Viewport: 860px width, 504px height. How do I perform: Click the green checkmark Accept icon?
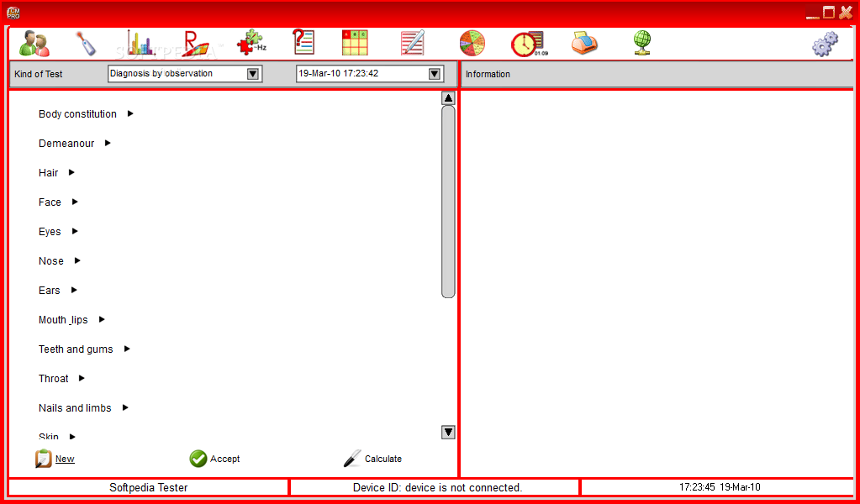coord(198,459)
